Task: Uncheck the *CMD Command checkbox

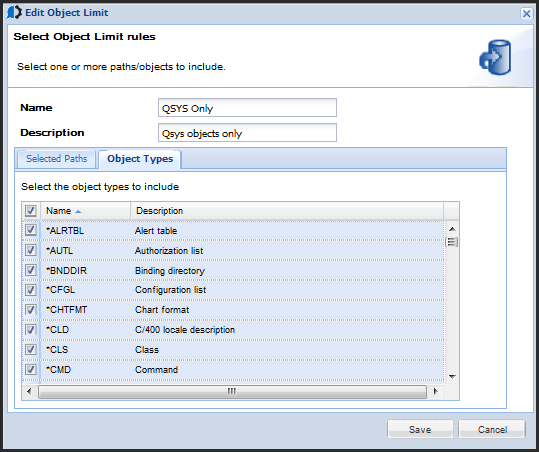Action: coord(31,369)
